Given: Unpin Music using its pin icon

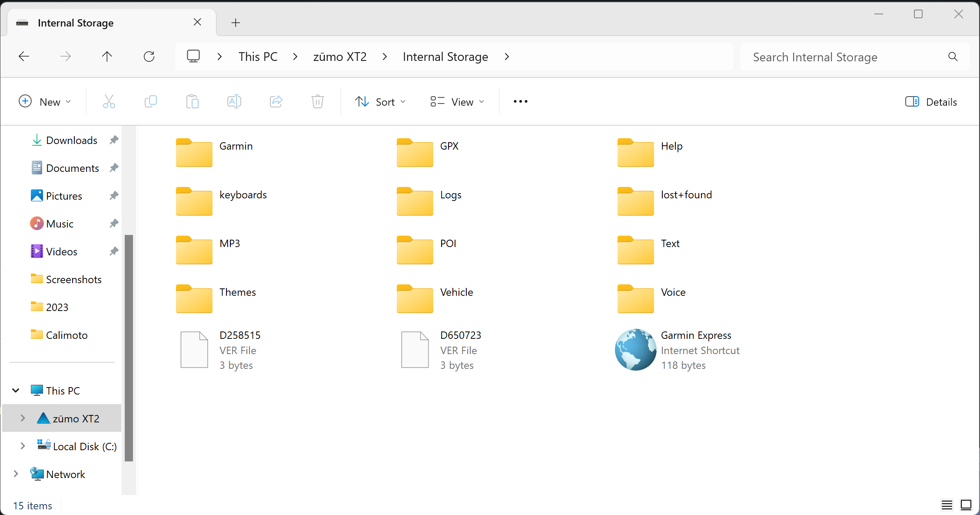Looking at the screenshot, I should click(x=114, y=224).
